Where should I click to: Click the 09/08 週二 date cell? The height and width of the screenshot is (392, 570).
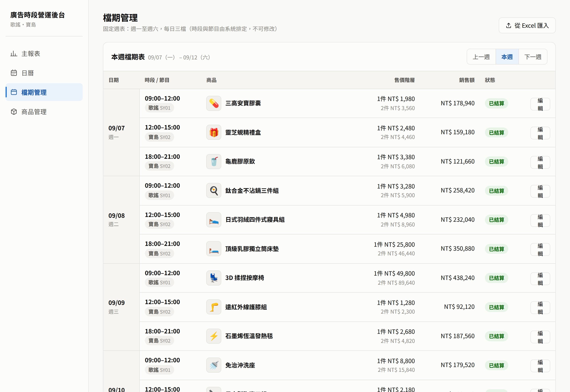pyautogui.click(x=121, y=220)
